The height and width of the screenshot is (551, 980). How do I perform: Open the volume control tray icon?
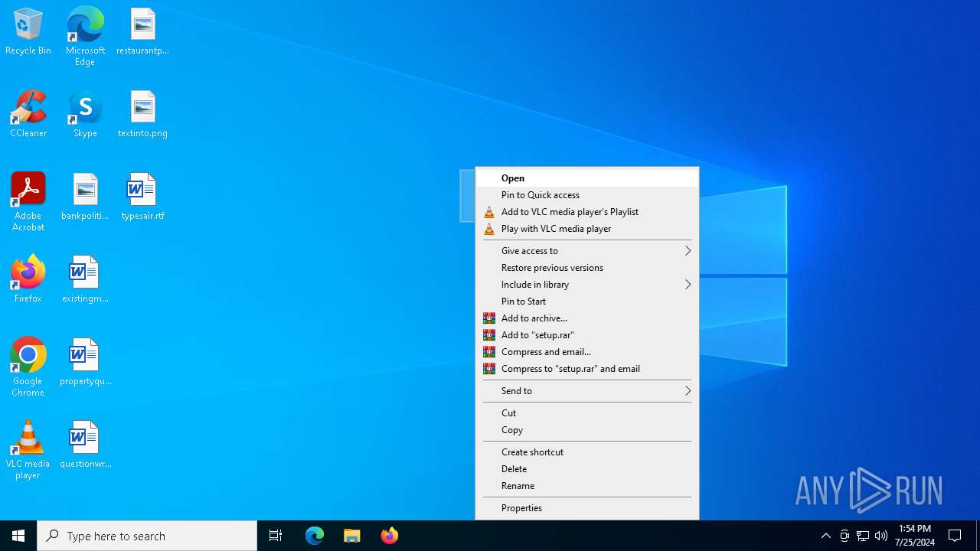point(881,536)
